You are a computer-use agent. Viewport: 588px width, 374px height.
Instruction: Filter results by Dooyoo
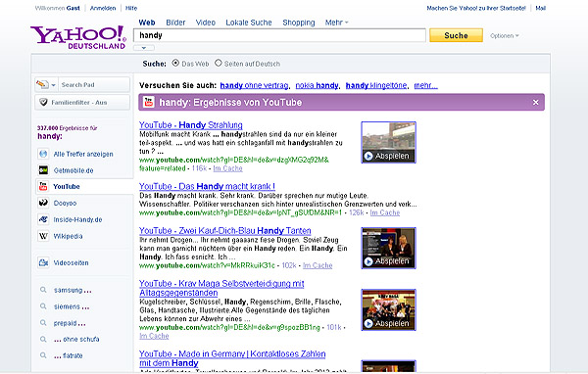(65, 203)
